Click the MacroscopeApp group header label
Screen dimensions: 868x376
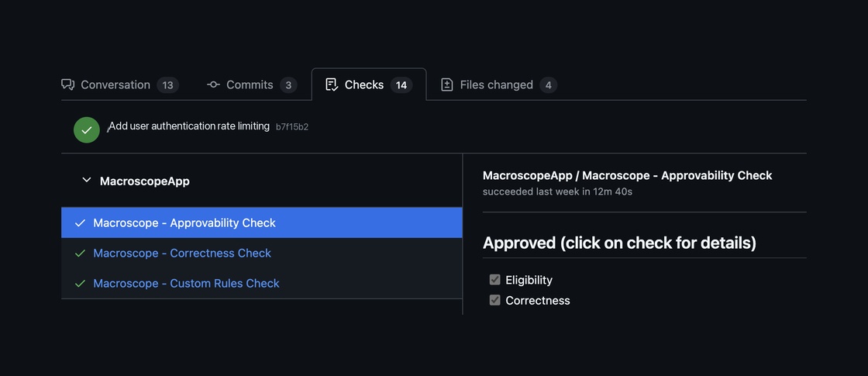(145, 181)
